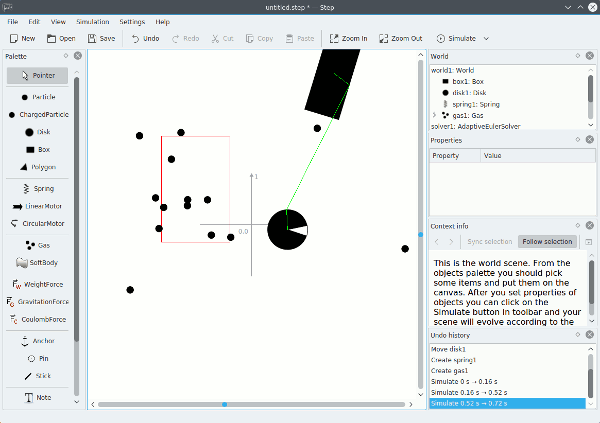Click the Zoom In toolbar button

(348, 38)
